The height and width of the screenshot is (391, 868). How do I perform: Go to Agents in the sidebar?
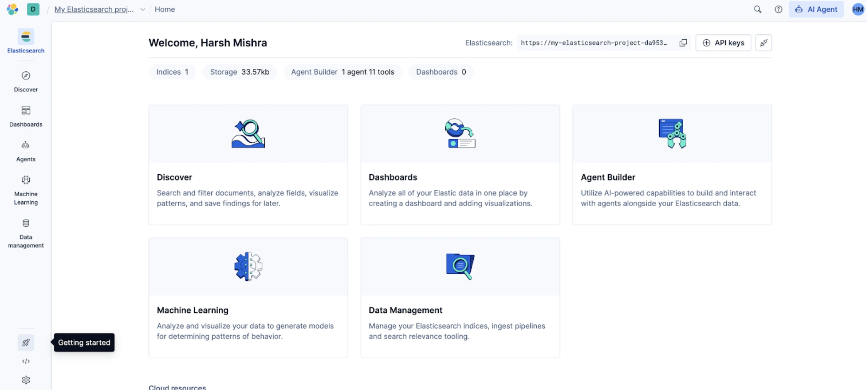click(x=26, y=151)
